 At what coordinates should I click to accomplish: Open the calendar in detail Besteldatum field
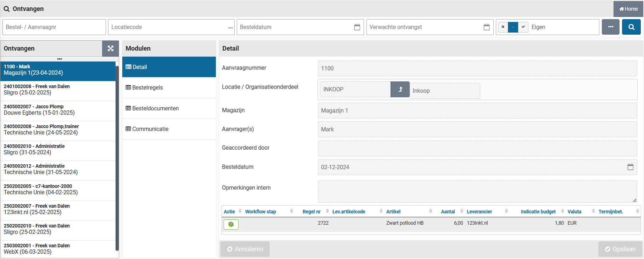630,167
